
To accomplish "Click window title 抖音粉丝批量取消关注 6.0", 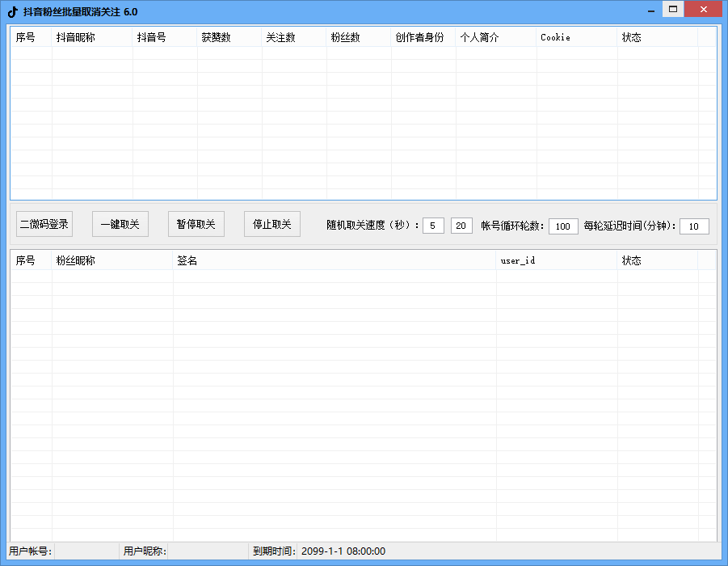I will pyautogui.click(x=80, y=12).
